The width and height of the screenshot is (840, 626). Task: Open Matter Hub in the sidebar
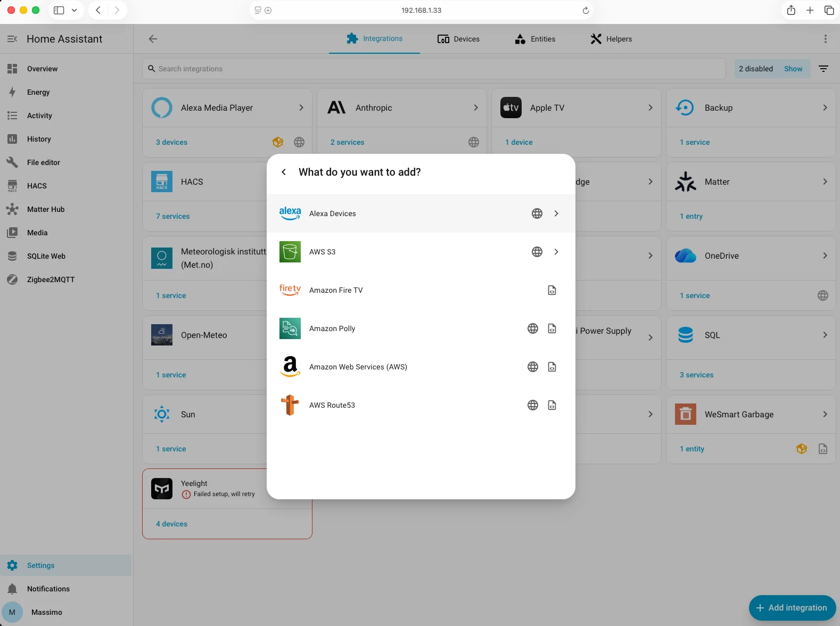point(66,209)
